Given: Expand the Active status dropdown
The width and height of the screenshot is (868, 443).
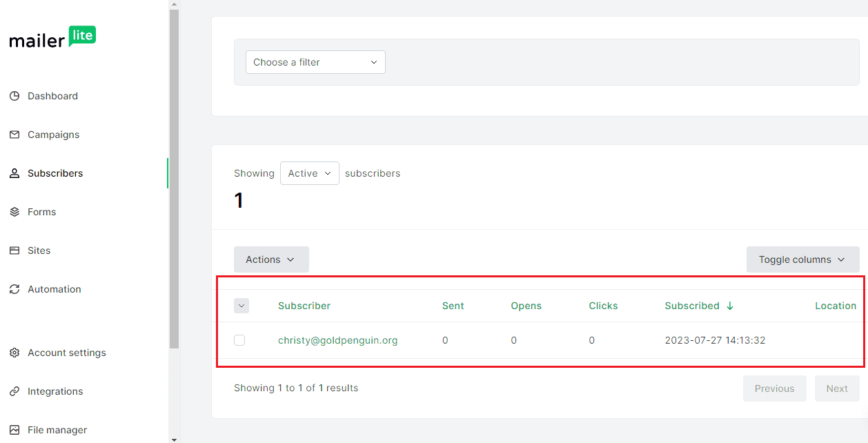Looking at the screenshot, I should [309, 173].
